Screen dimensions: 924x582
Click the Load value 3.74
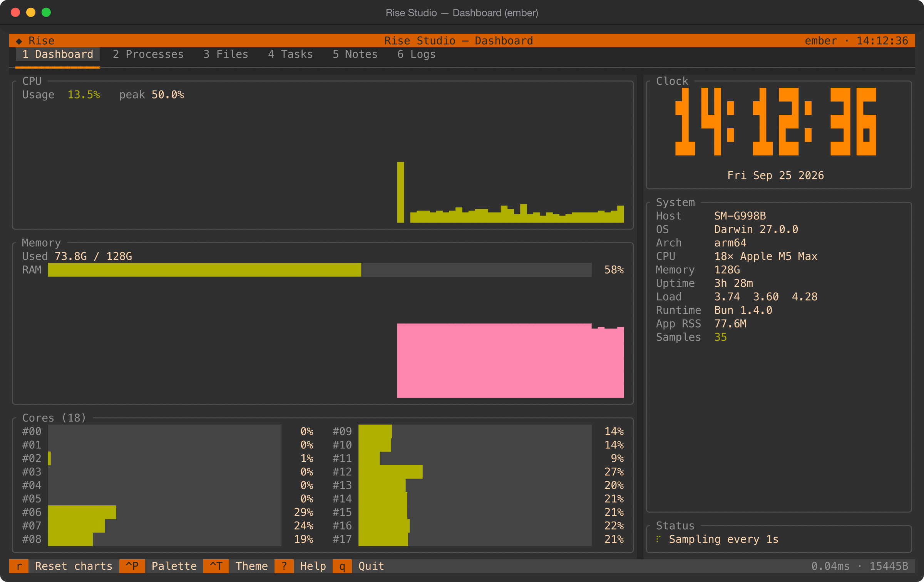coord(727,297)
